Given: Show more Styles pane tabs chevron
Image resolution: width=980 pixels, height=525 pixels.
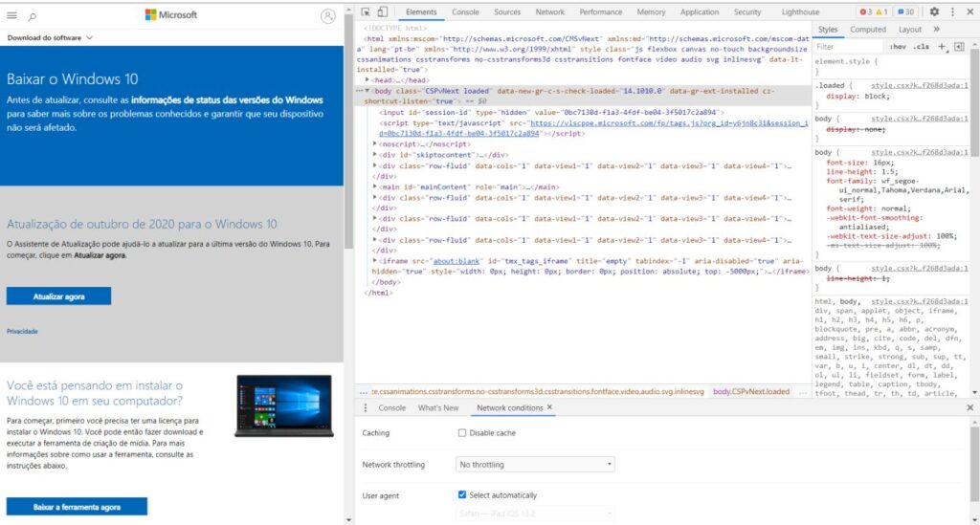Looking at the screenshot, I should (936, 30).
